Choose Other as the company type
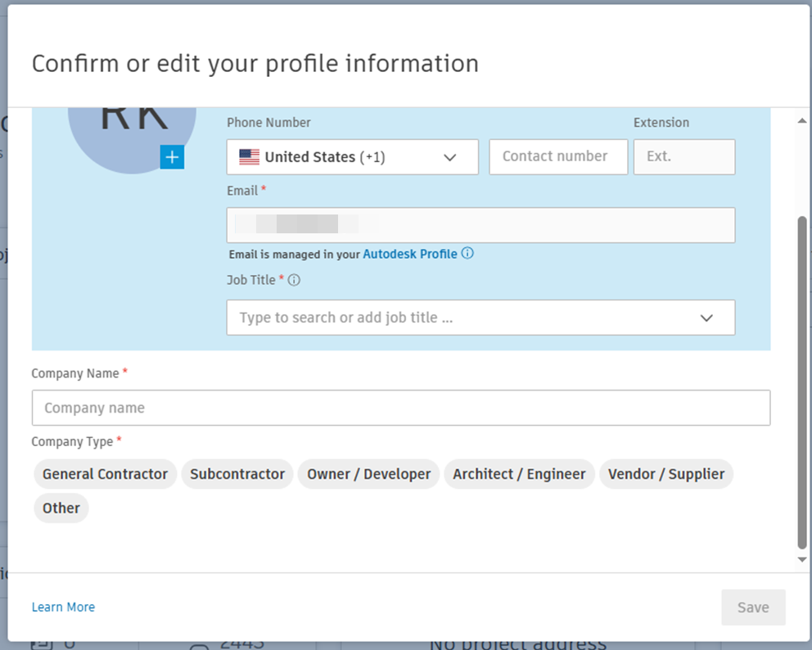The image size is (812, 650). [61, 508]
